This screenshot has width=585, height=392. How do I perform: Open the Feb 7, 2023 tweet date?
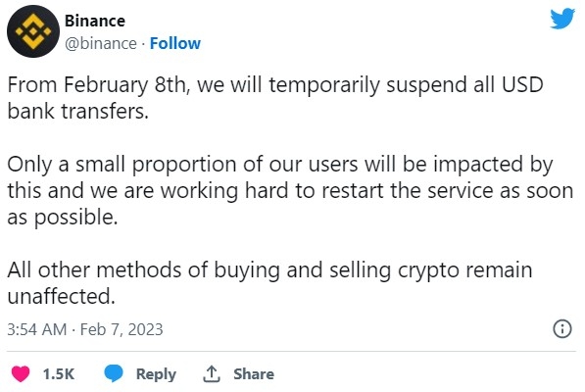pos(122,329)
